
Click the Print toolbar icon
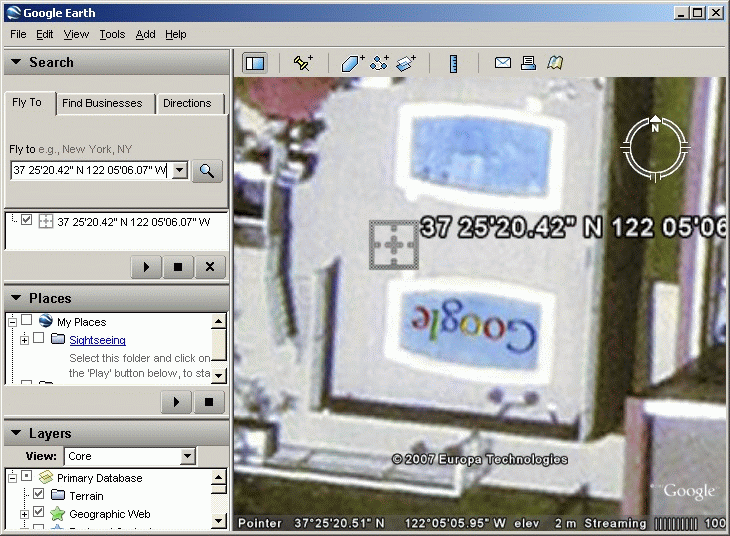(529, 63)
